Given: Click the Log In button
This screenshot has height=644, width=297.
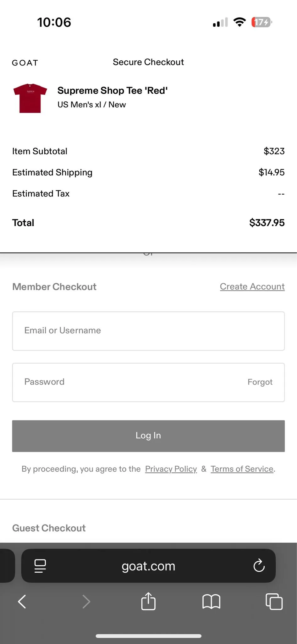Looking at the screenshot, I should click(148, 436).
